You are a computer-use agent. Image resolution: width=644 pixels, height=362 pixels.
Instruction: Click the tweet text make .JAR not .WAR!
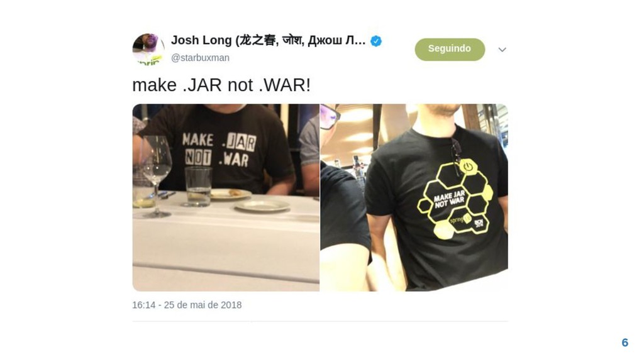tap(221, 85)
